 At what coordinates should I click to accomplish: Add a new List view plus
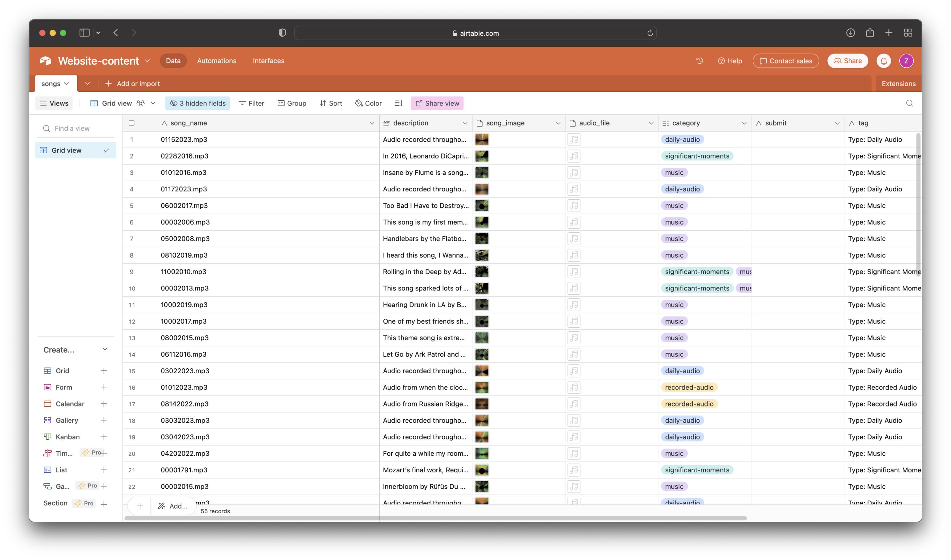104,470
